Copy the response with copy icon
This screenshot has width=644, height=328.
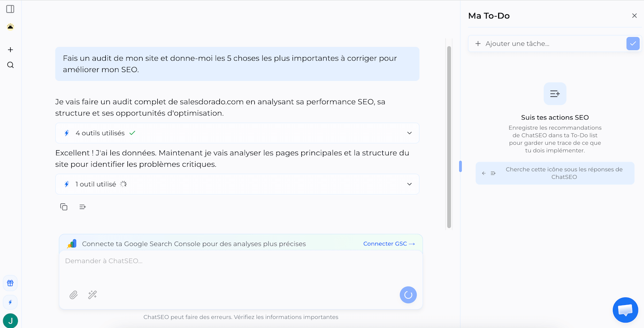click(64, 207)
